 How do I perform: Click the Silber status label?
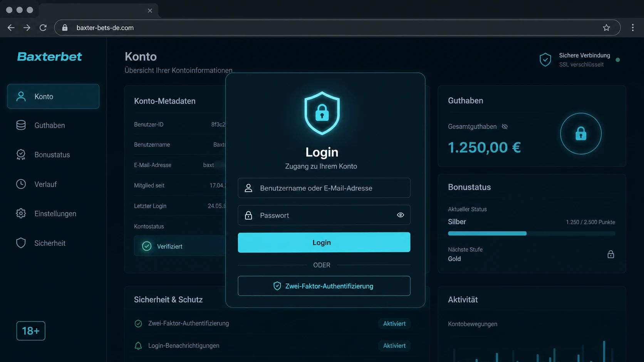457,222
